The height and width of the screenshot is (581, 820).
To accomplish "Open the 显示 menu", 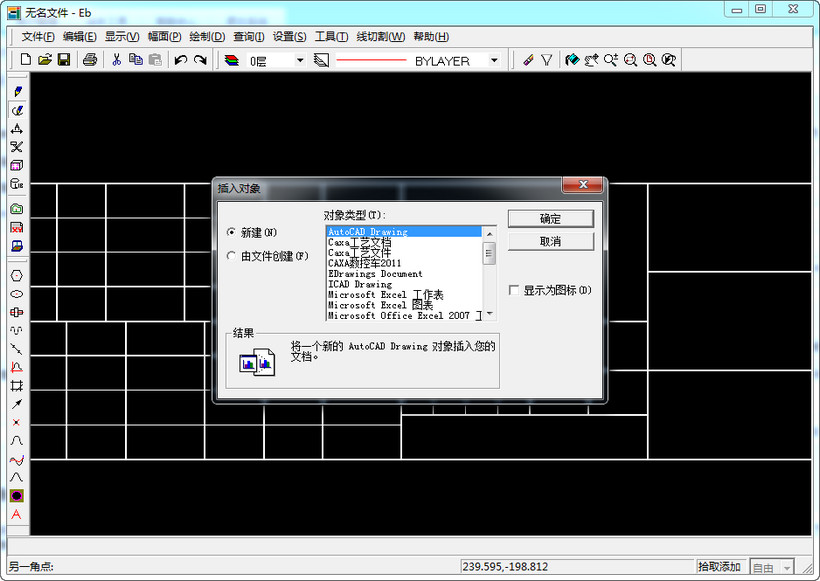I will 122,37.
